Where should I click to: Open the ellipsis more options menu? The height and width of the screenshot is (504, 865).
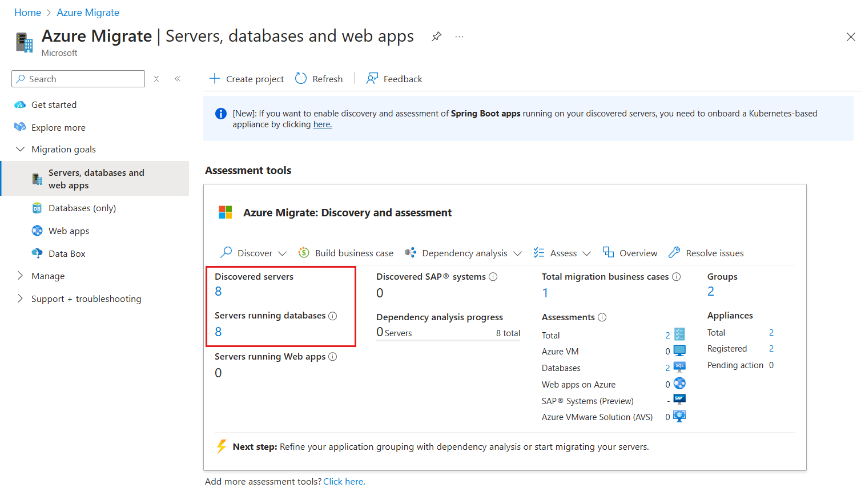[459, 37]
